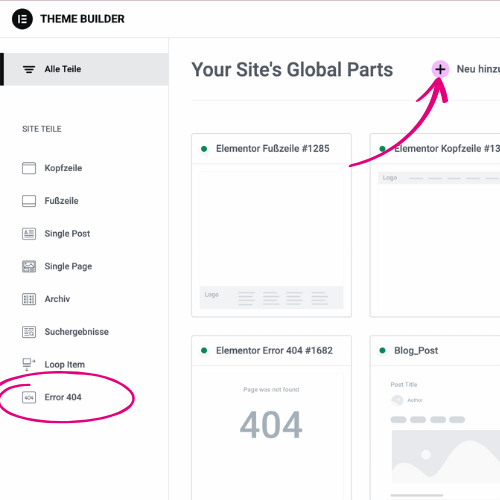The image size is (500, 500).
Task: Click the SITE TEILE section heading
Action: point(42,129)
